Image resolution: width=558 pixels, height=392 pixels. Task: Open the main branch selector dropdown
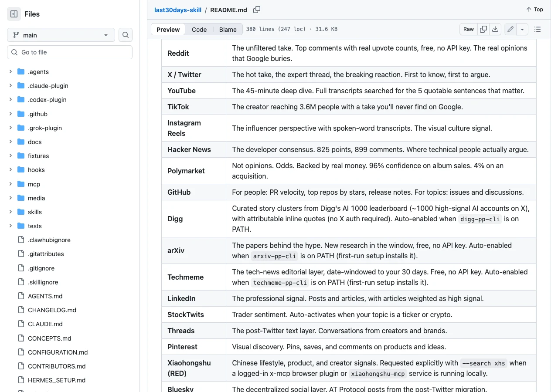pos(61,35)
